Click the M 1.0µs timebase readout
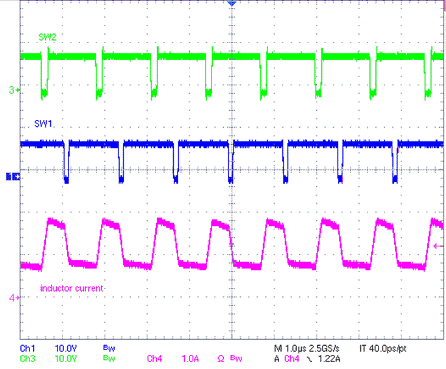Image resolution: width=446 pixels, height=369 pixels. [x=290, y=349]
